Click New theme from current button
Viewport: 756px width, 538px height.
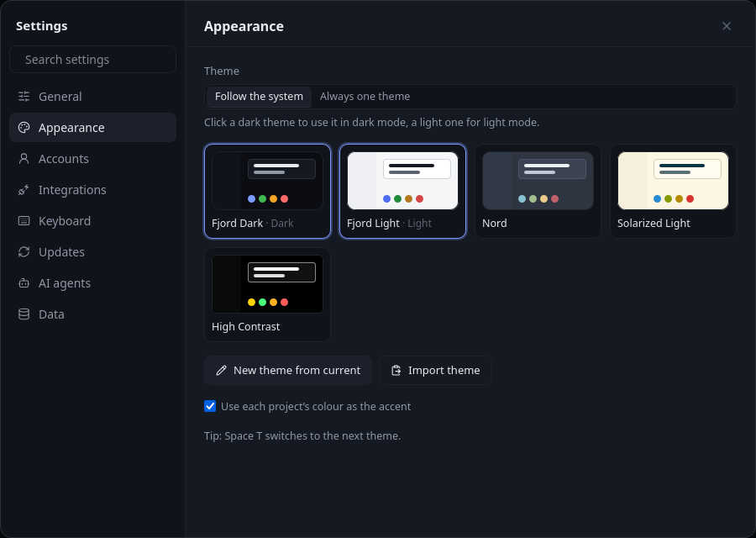click(x=288, y=370)
